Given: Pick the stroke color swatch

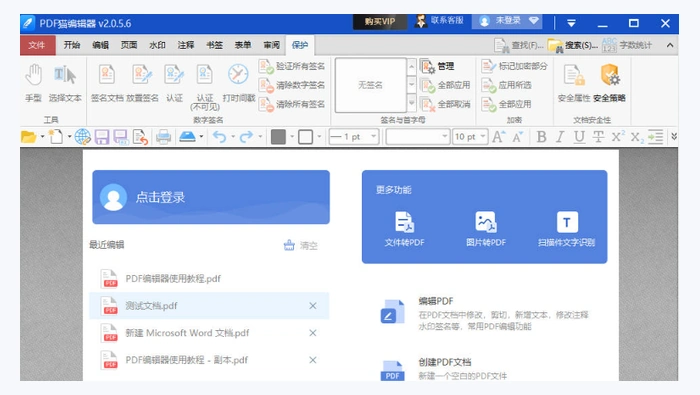Looking at the screenshot, I should 305,137.
